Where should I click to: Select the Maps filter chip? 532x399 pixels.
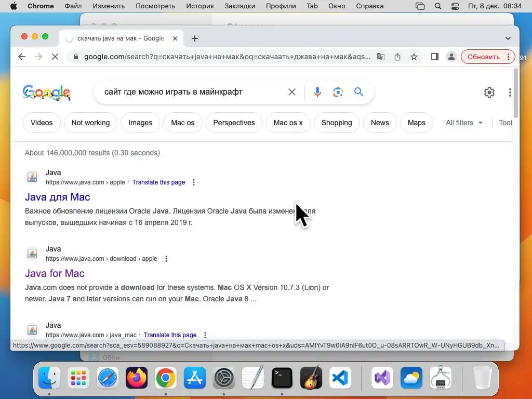tap(416, 123)
